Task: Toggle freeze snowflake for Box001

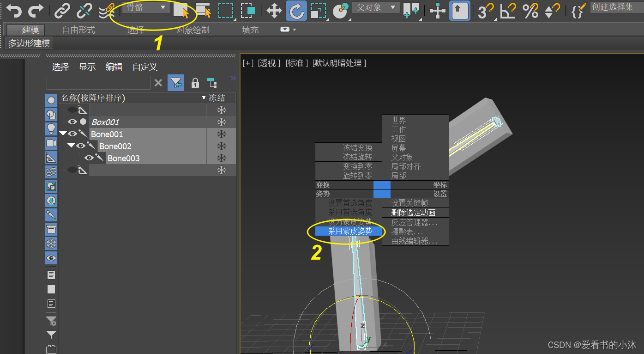Action: (x=222, y=122)
